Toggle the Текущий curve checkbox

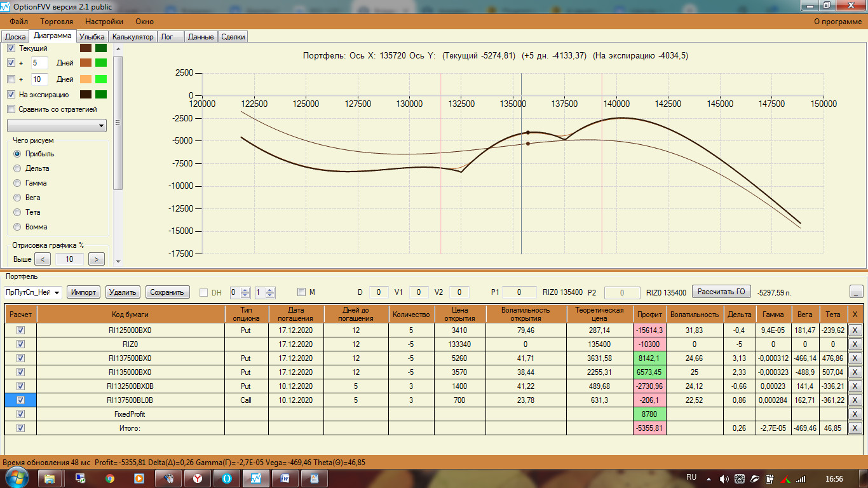pyautogui.click(x=11, y=48)
